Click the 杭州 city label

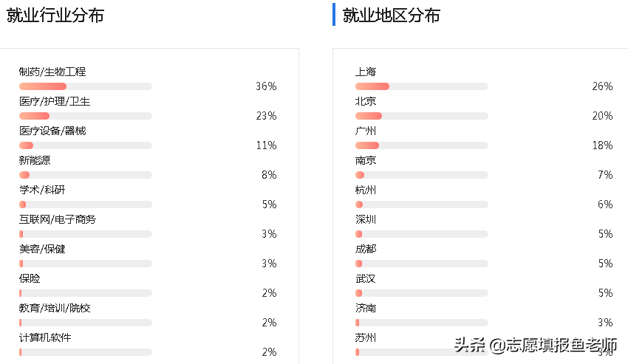click(366, 190)
